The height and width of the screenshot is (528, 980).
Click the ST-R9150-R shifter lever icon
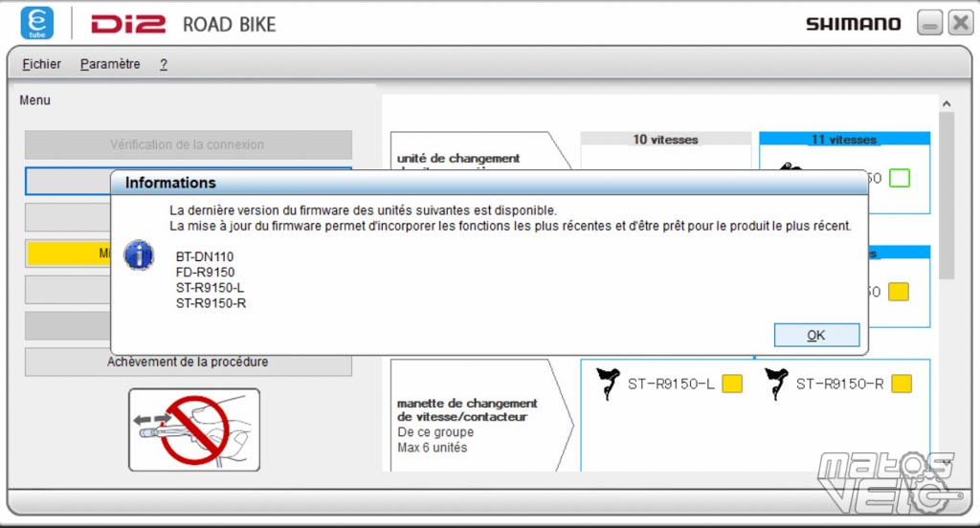pos(776,384)
